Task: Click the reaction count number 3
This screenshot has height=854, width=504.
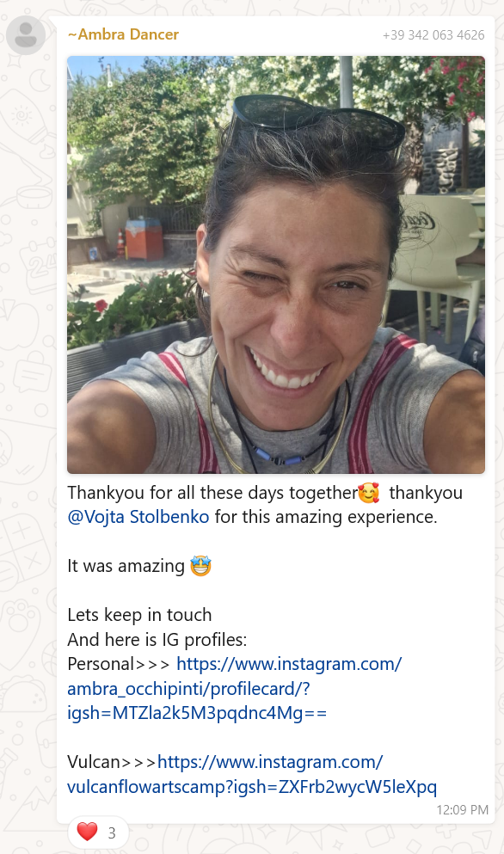Action: pos(112,833)
